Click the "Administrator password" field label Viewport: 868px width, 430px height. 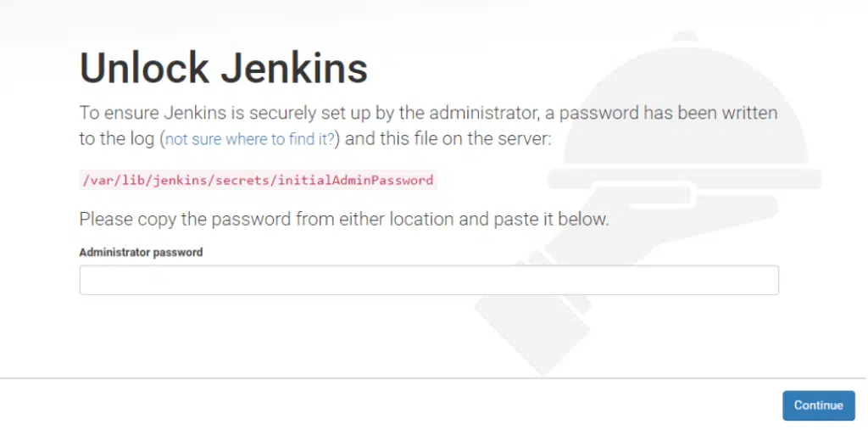[142, 252]
